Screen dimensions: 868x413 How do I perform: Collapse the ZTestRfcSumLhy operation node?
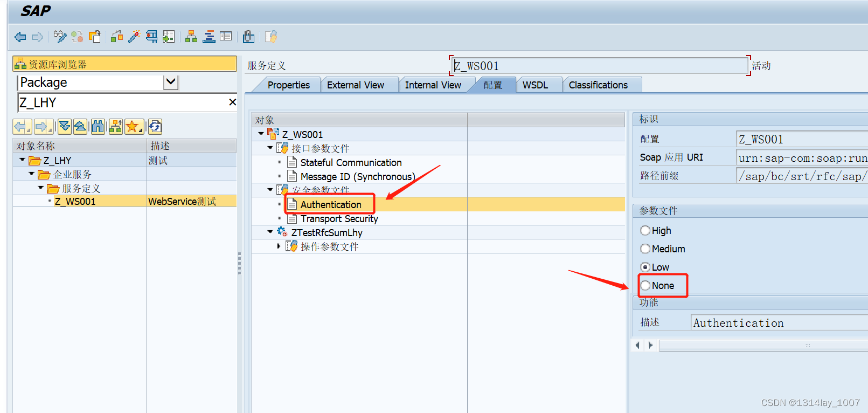coord(270,231)
